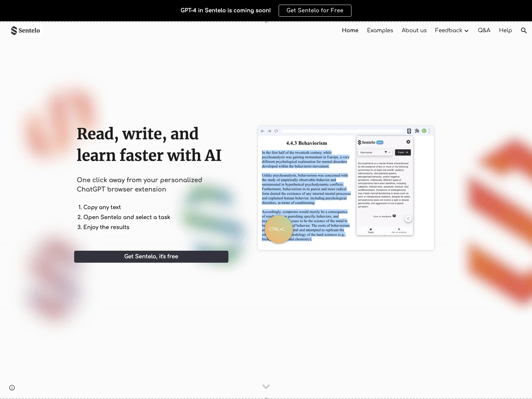The width and height of the screenshot is (532, 399).
Task: Open the Q&A page
Action: point(484,30)
